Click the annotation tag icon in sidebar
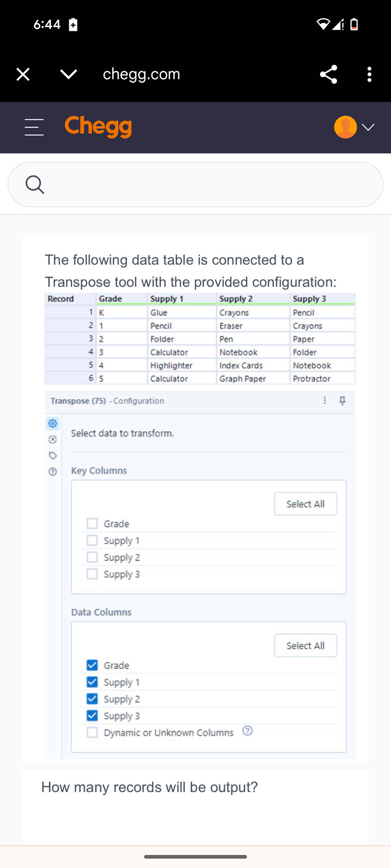The image size is (391, 868). pos(52,455)
